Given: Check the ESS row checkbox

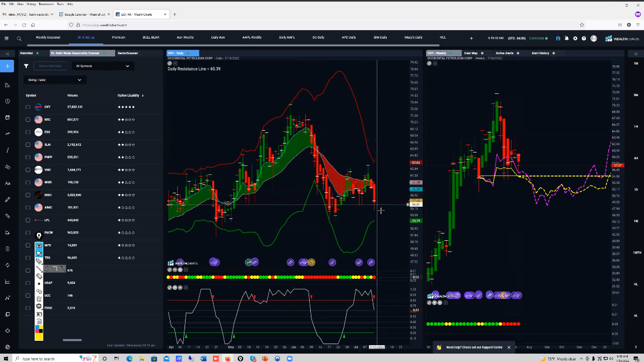Looking at the screenshot, I should [28, 132].
